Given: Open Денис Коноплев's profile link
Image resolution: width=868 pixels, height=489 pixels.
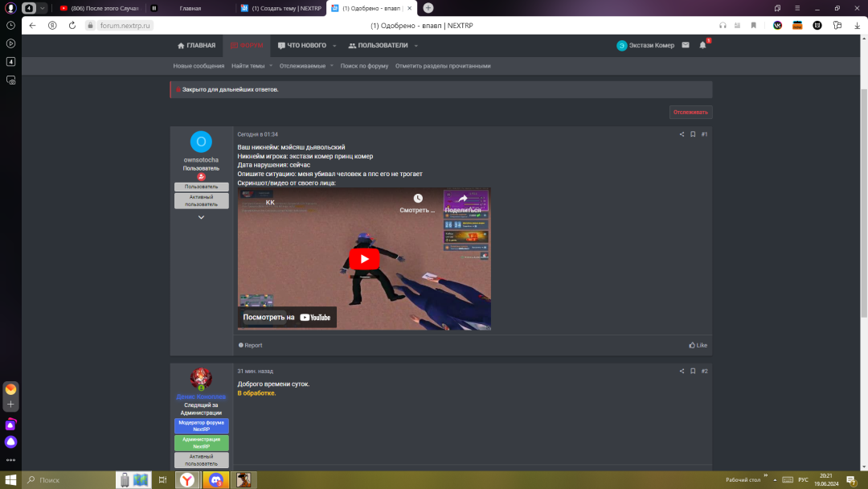Looking at the screenshot, I should (x=201, y=397).
